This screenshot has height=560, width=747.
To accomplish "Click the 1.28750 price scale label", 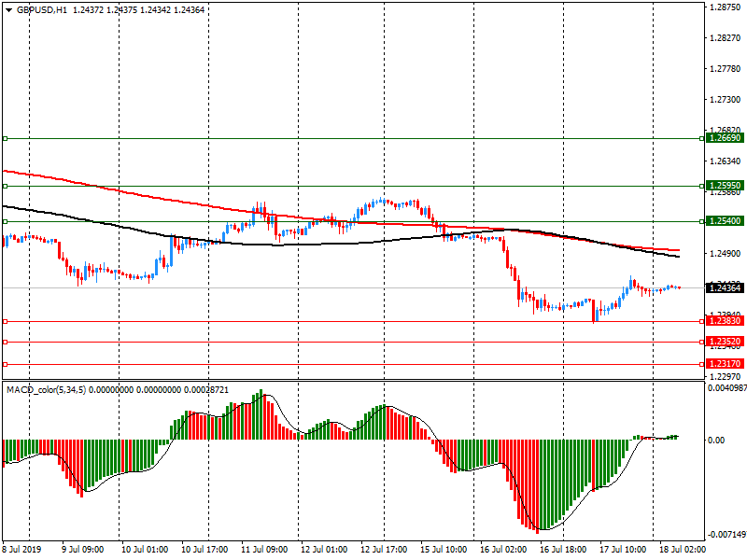I will (726, 7).
